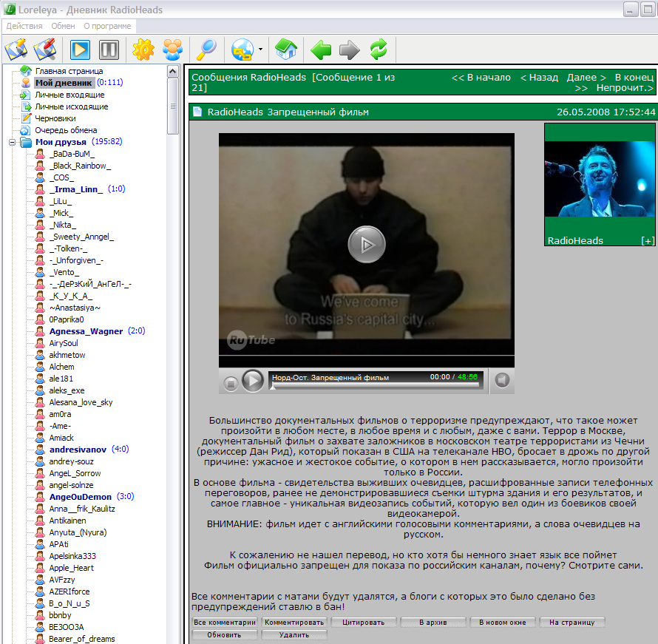Screen dimensions: 658x644
Task: Navigate back with the green left arrow
Action: [321, 50]
